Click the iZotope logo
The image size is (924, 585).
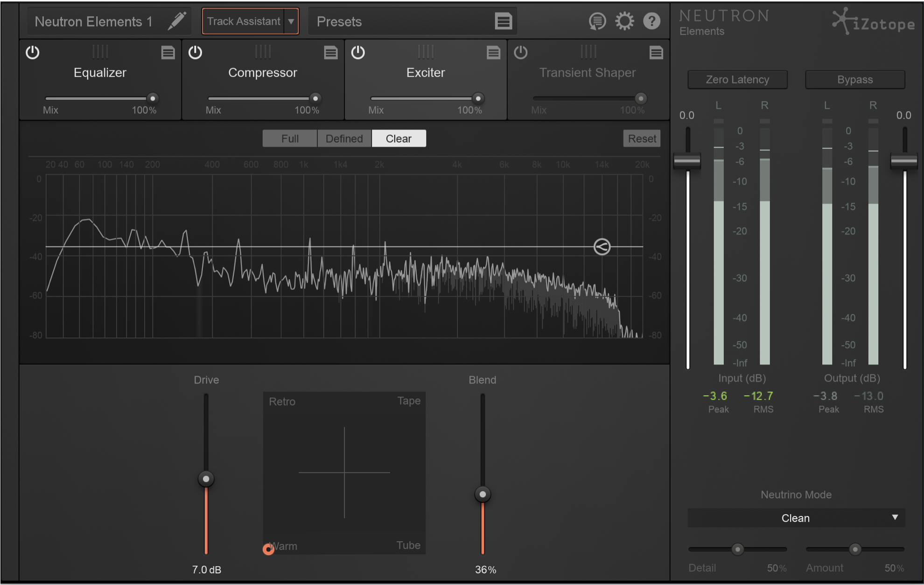pyautogui.click(x=874, y=21)
